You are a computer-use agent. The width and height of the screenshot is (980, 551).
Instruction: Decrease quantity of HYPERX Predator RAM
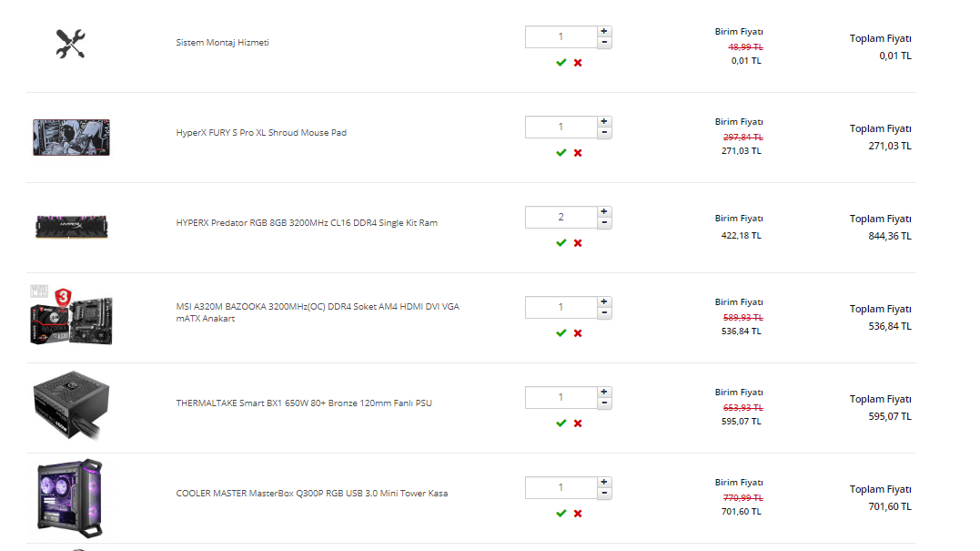coord(604,223)
